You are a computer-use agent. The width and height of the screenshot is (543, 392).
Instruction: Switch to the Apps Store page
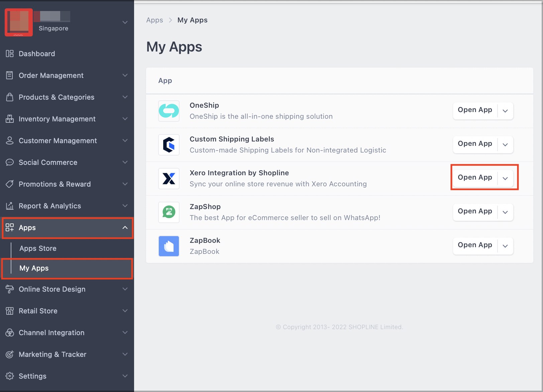(x=38, y=248)
